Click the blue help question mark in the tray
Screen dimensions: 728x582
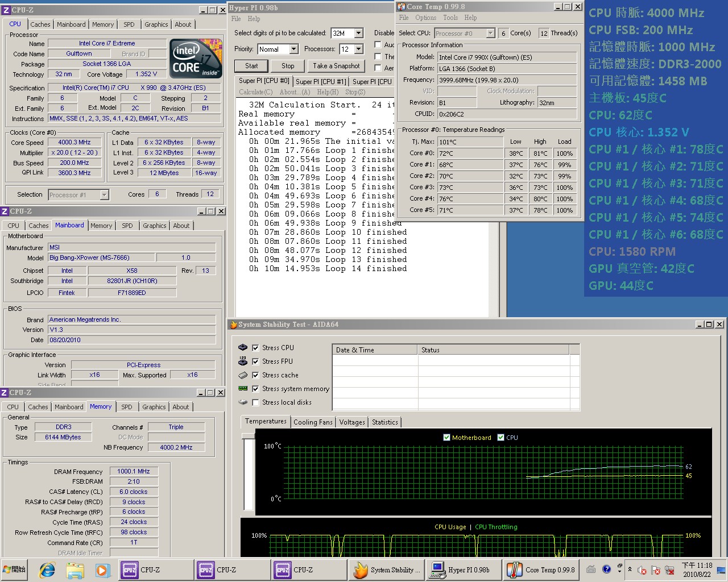606,569
